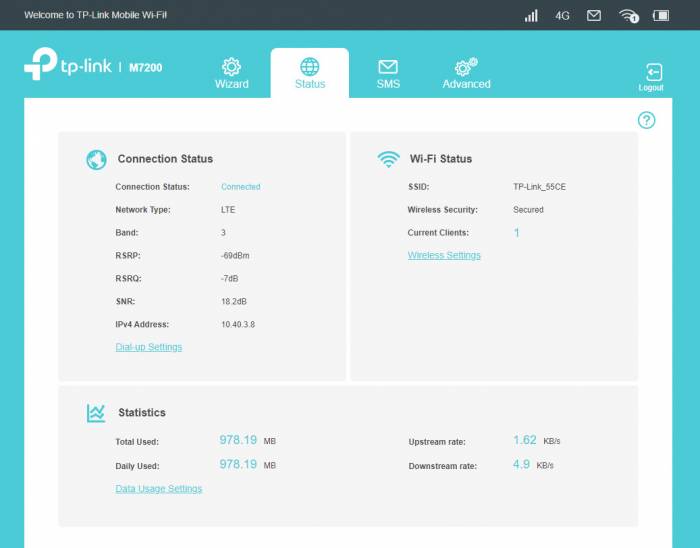This screenshot has height=548, width=700.
Task: Click the Total Used value 978.19
Action: point(238,440)
